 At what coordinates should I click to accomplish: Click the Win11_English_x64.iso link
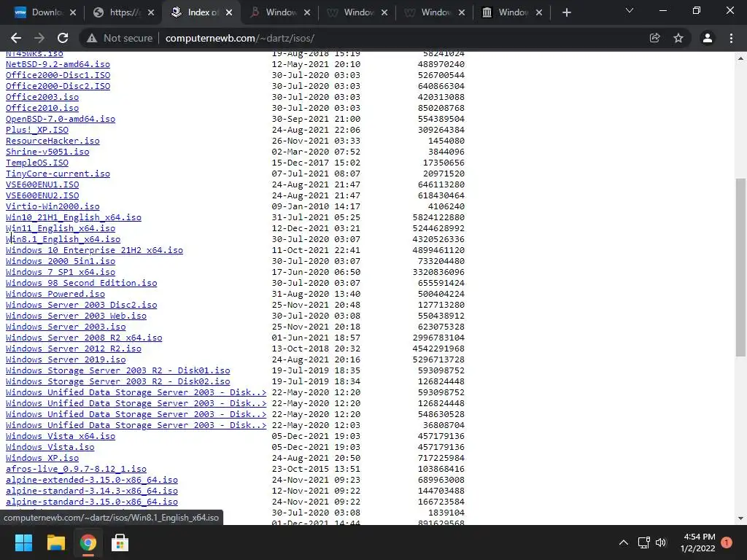coord(61,228)
